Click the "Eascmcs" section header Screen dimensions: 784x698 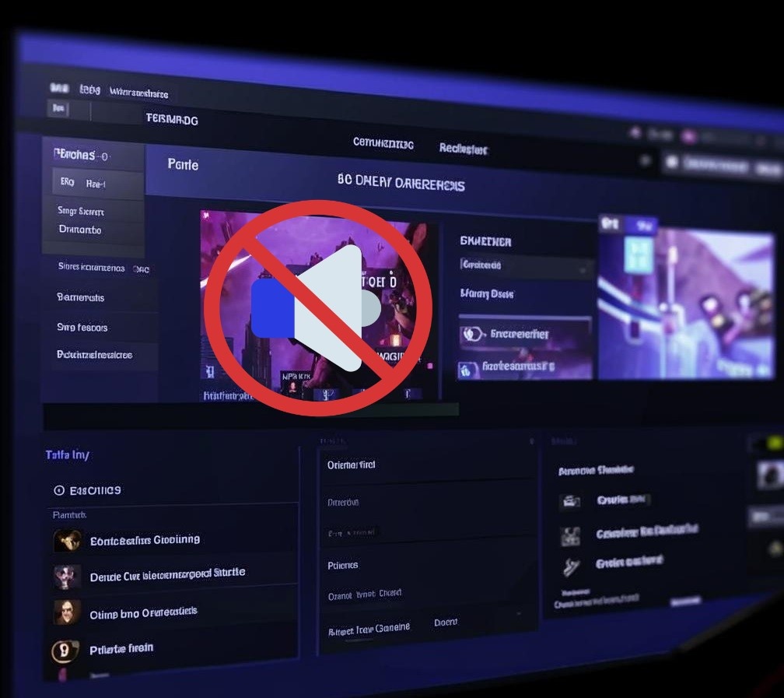pyautogui.click(x=95, y=490)
